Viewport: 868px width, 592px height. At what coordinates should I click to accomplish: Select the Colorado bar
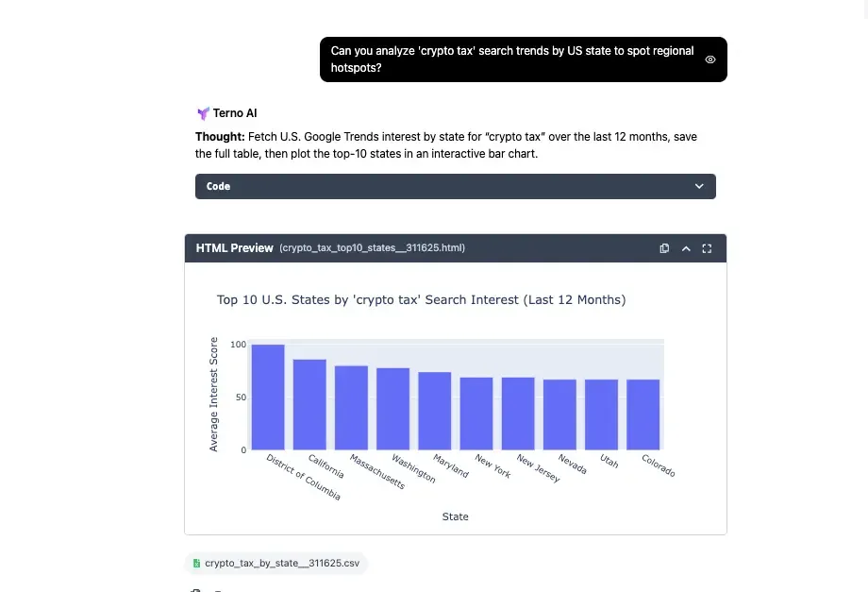click(643, 414)
